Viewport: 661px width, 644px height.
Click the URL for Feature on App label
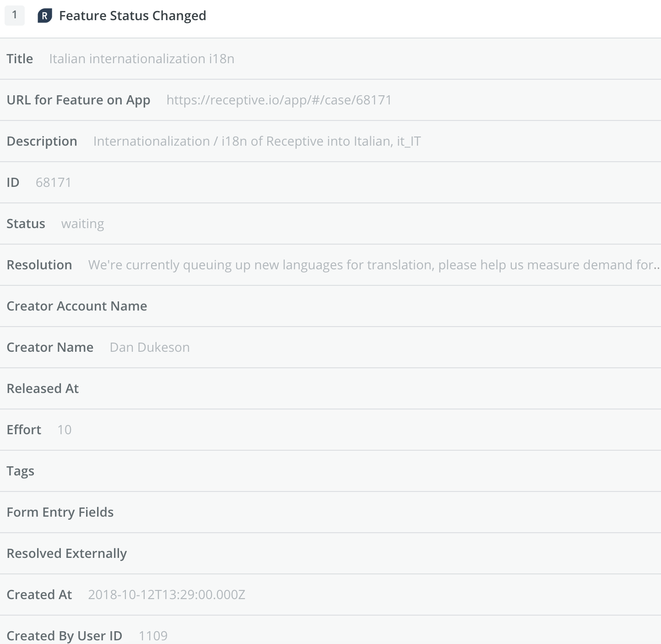78,100
